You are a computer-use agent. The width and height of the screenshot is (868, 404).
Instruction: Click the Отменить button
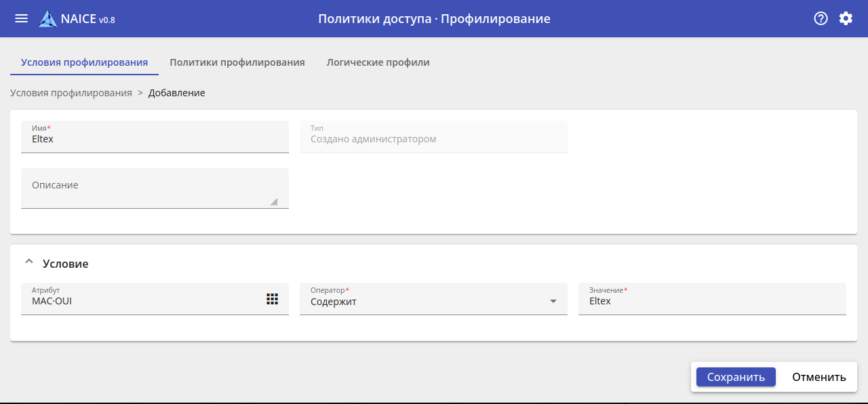coord(818,377)
